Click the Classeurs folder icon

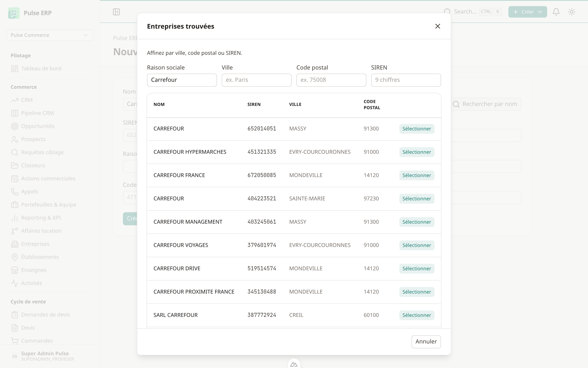pos(14,166)
